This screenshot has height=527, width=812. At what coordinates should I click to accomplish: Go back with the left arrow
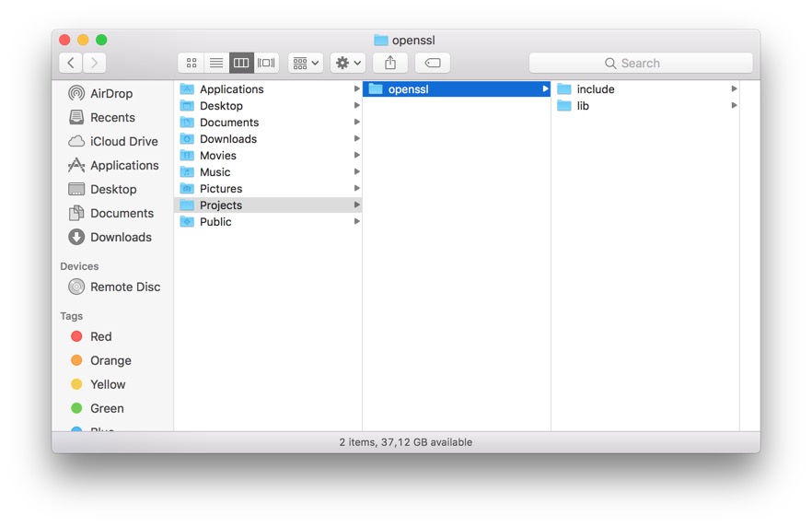71,63
